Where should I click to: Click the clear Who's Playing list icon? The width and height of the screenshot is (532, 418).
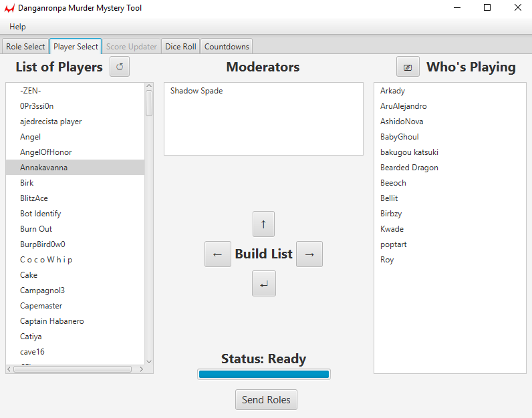tap(408, 67)
